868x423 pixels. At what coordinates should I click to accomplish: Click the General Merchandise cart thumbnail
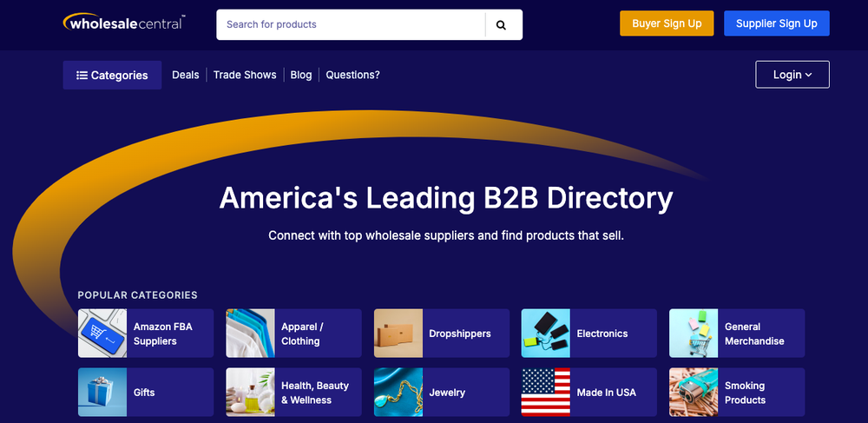click(x=694, y=334)
